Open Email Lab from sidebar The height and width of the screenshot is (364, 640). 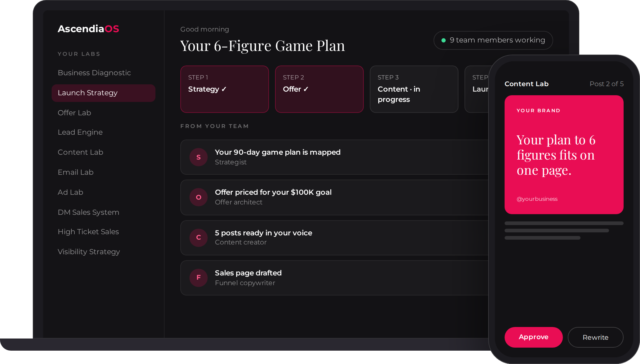76,172
